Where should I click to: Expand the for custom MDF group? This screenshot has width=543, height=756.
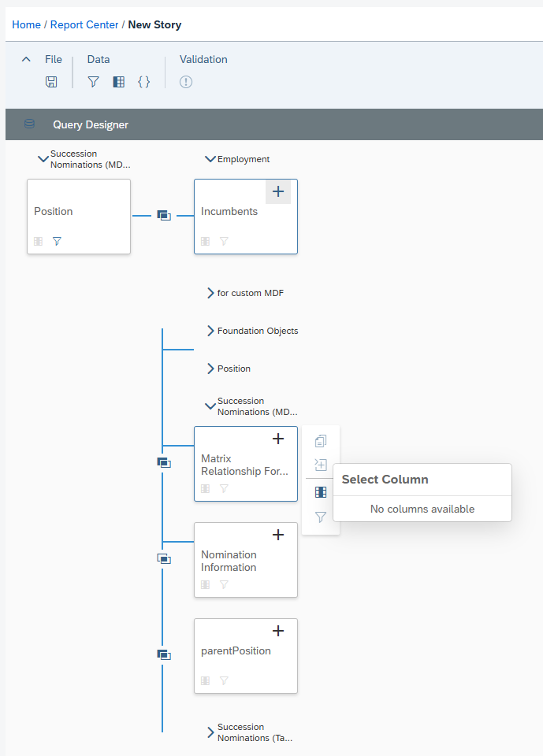pos(210,293)
